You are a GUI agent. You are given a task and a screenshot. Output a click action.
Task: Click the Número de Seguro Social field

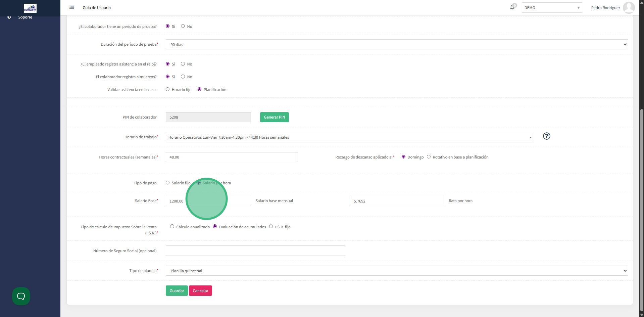tap(255, 251)
